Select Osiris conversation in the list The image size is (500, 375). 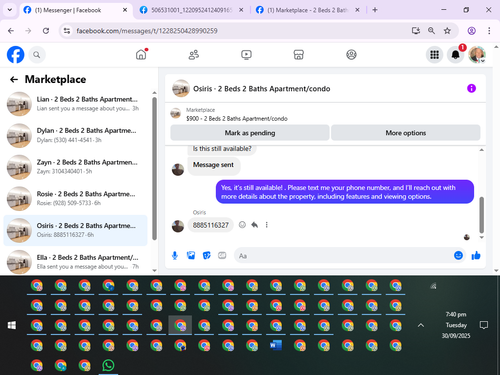[75, 230]
